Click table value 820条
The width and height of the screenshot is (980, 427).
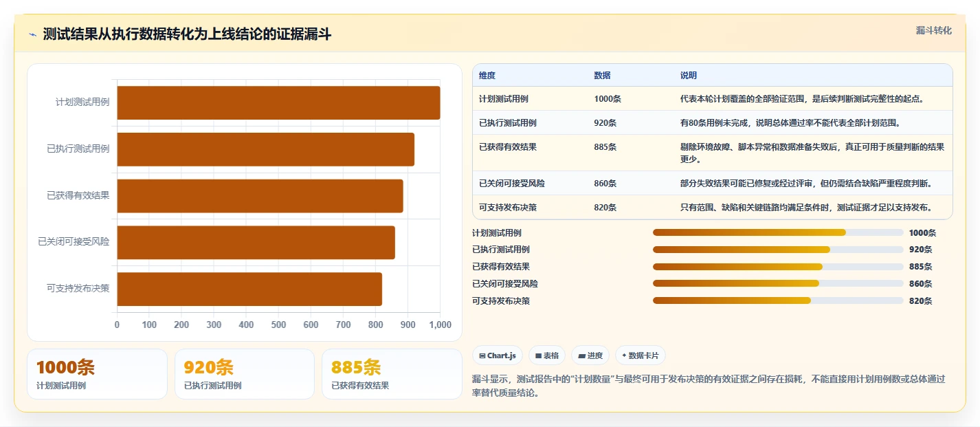pyautogui.click(x=605, y=207)
